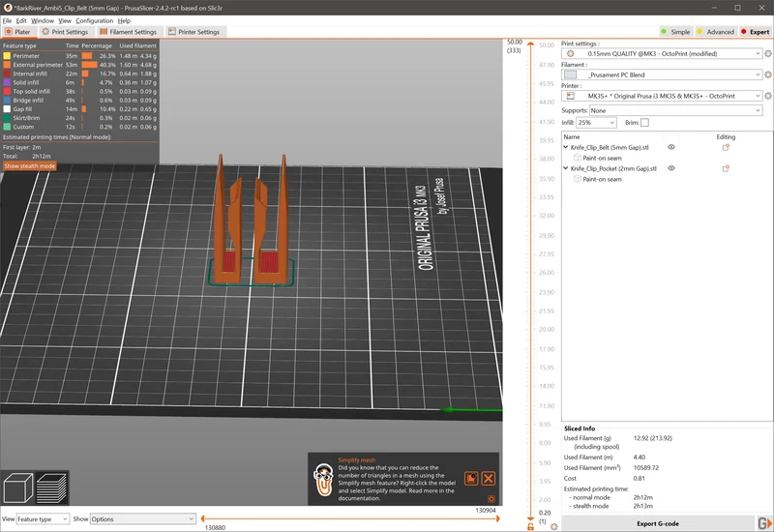Switch to the Print Settings tab

pos(65,32)
